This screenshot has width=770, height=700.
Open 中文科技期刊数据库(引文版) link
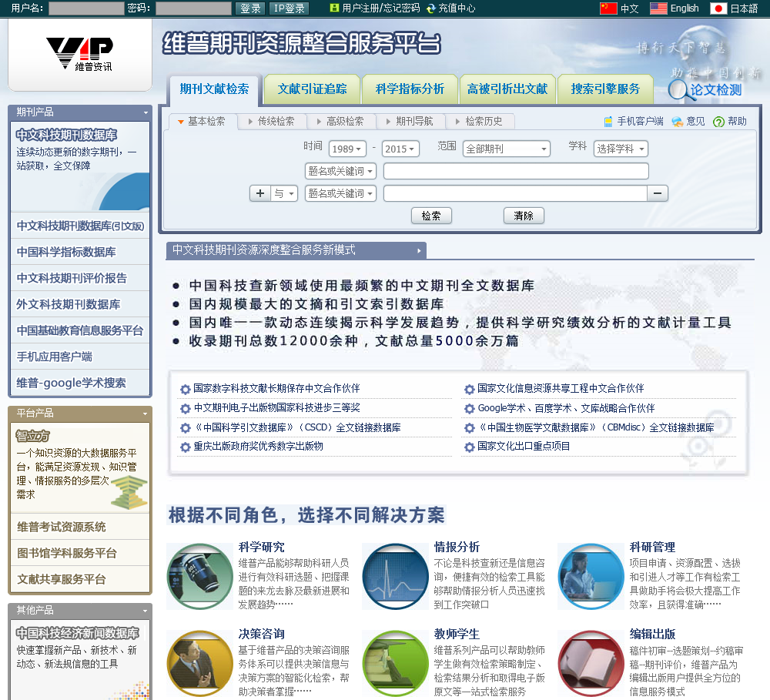pos(80,226)
